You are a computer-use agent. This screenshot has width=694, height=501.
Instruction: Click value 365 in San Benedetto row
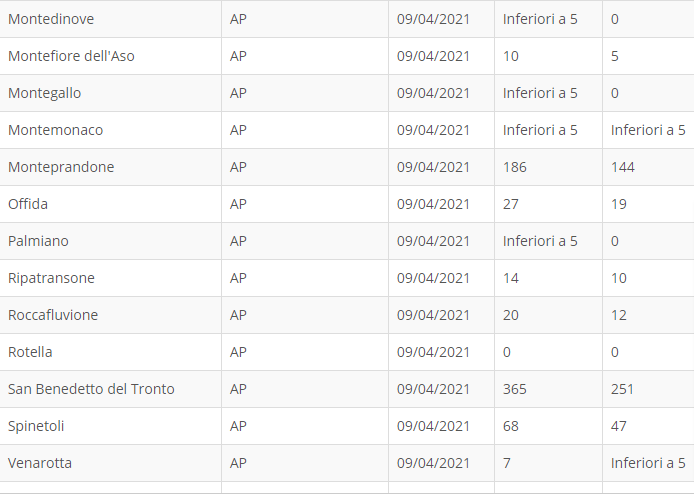[515, 389]
